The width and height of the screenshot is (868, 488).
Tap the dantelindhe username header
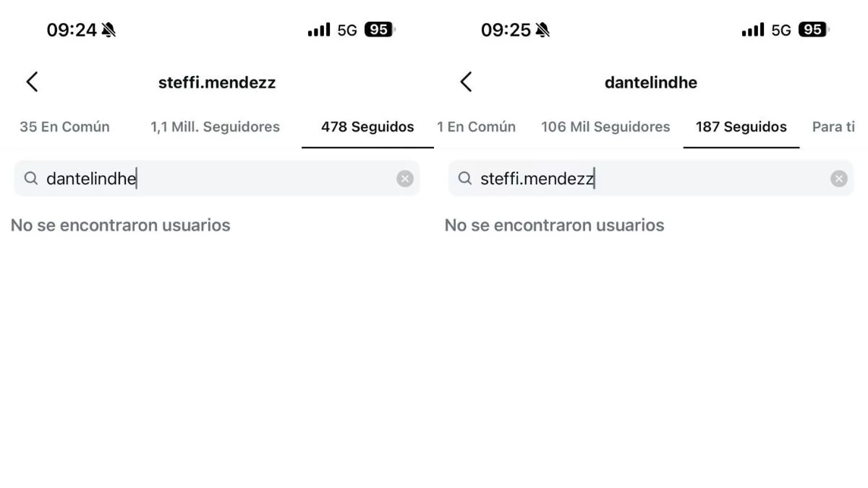pos(650,82)
